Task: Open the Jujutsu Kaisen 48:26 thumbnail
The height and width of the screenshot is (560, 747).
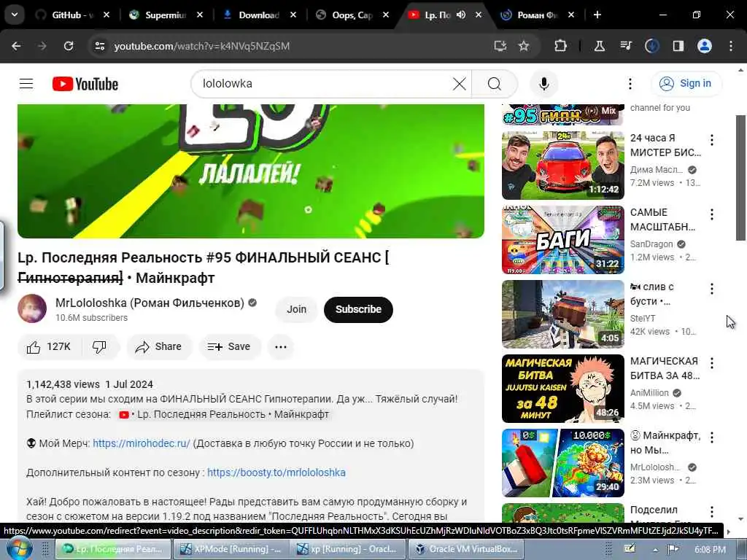Action: click(x=562, y=388)
